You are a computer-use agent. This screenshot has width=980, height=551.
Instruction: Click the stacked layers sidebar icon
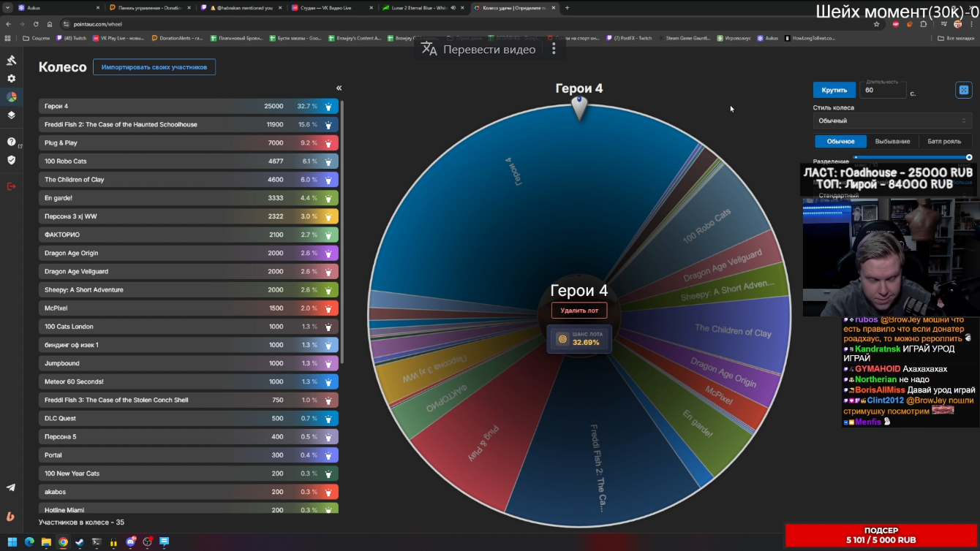click(x=11, y=115)
